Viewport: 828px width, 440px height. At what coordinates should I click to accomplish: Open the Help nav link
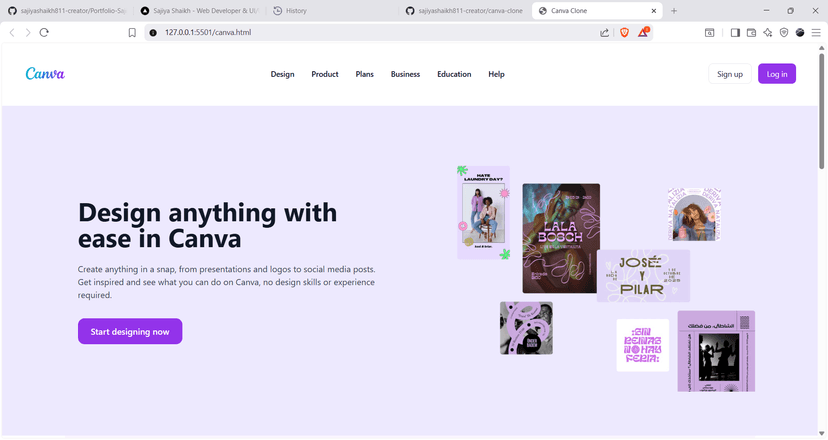coord(496,74)
